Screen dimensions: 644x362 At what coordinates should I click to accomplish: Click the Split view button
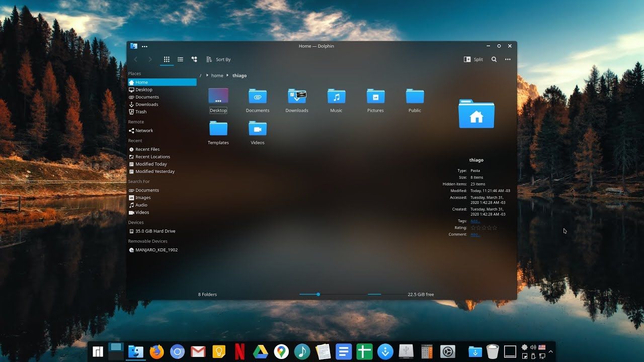point(473,59)
